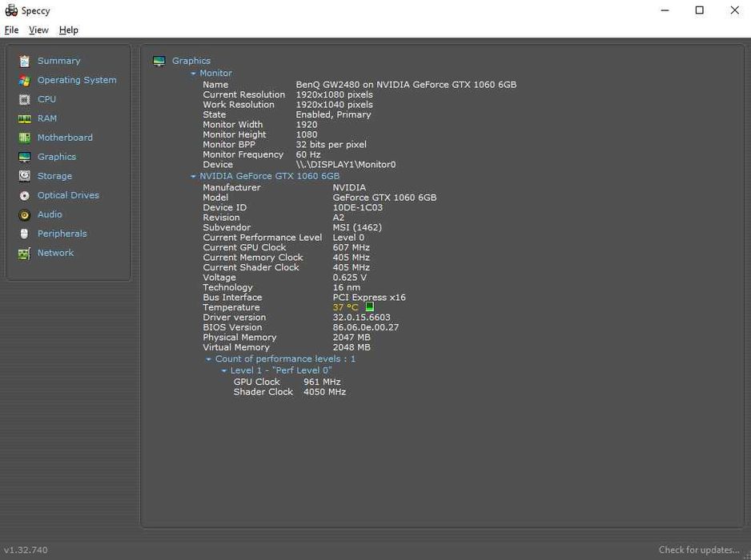View the Network section
This screenshot has width=751, height=560.
point(55,253)
